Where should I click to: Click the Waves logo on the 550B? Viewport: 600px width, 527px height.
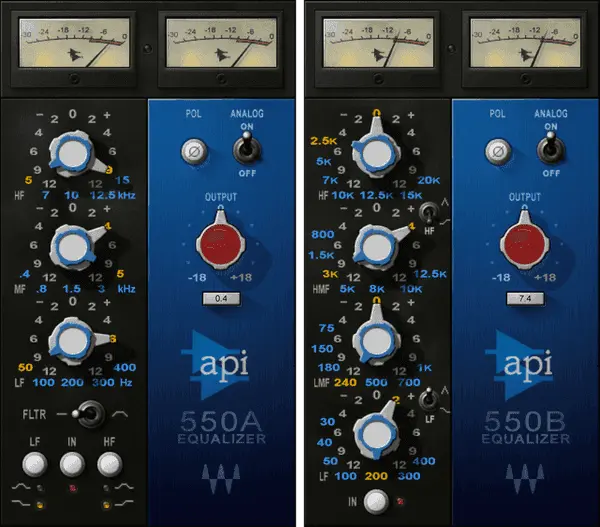point(525,478)
